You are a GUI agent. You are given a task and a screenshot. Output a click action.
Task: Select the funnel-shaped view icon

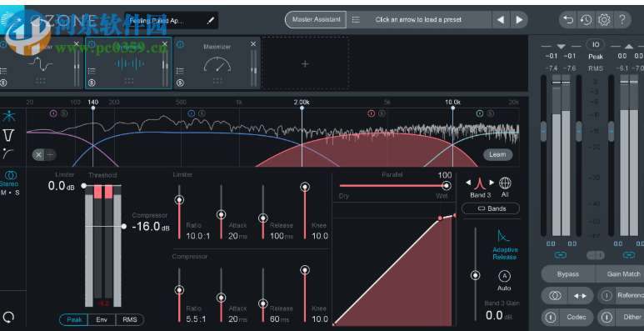coord(8,134)
